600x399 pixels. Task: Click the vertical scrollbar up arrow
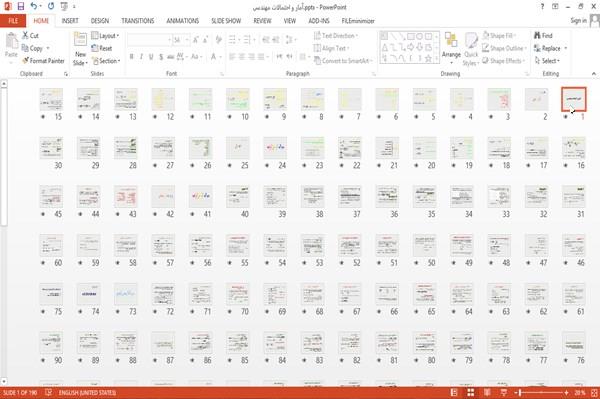4,83
